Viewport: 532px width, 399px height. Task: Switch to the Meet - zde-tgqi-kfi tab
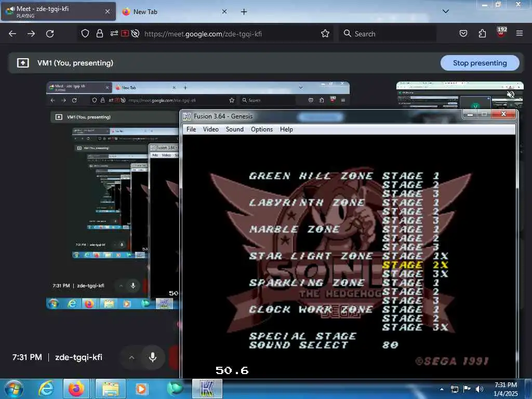[x=58, y=11]
